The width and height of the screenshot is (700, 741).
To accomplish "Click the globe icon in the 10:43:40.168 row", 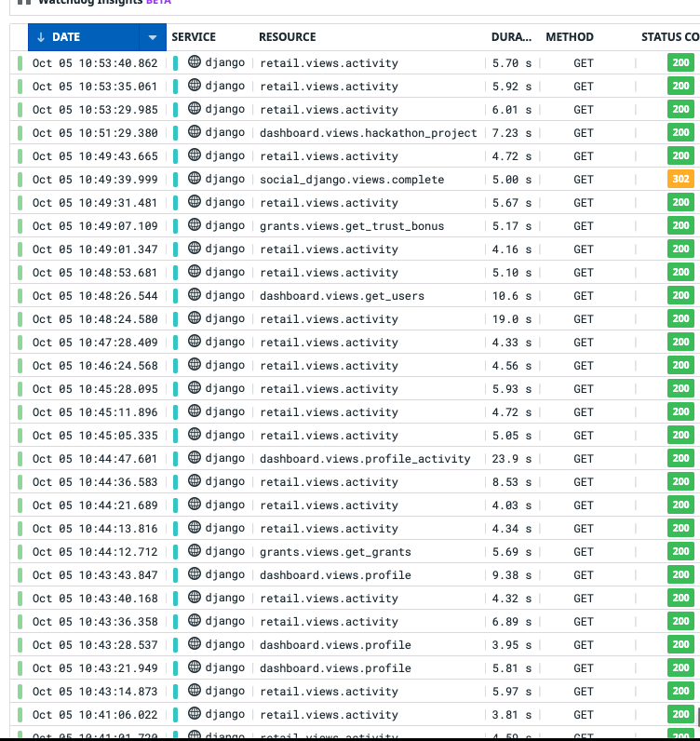I will [x=195, y=598].
